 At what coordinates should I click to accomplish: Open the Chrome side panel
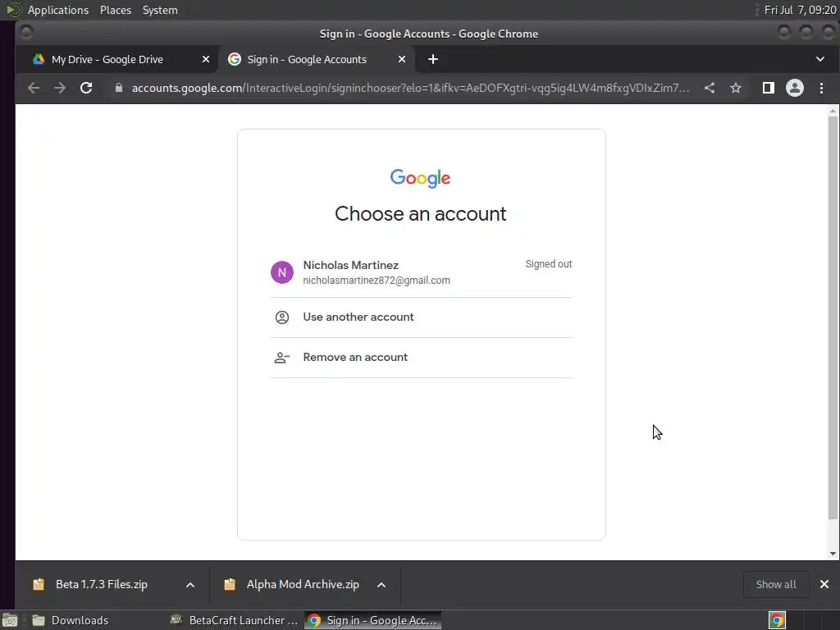(768, 88)
